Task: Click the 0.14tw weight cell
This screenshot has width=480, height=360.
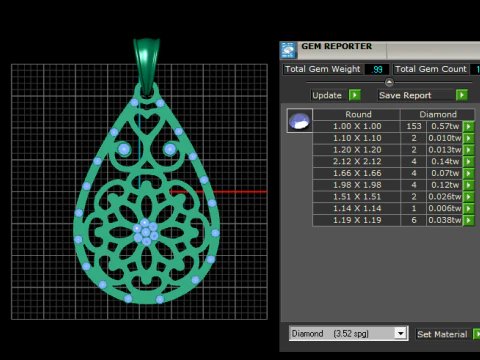Action: coord(445,161)
